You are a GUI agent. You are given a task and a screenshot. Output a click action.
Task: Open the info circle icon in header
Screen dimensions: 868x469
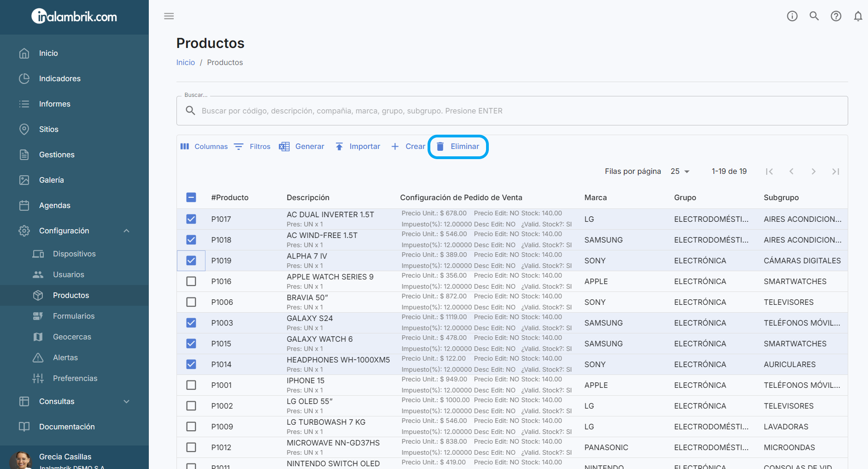click(x=792, y=16)
